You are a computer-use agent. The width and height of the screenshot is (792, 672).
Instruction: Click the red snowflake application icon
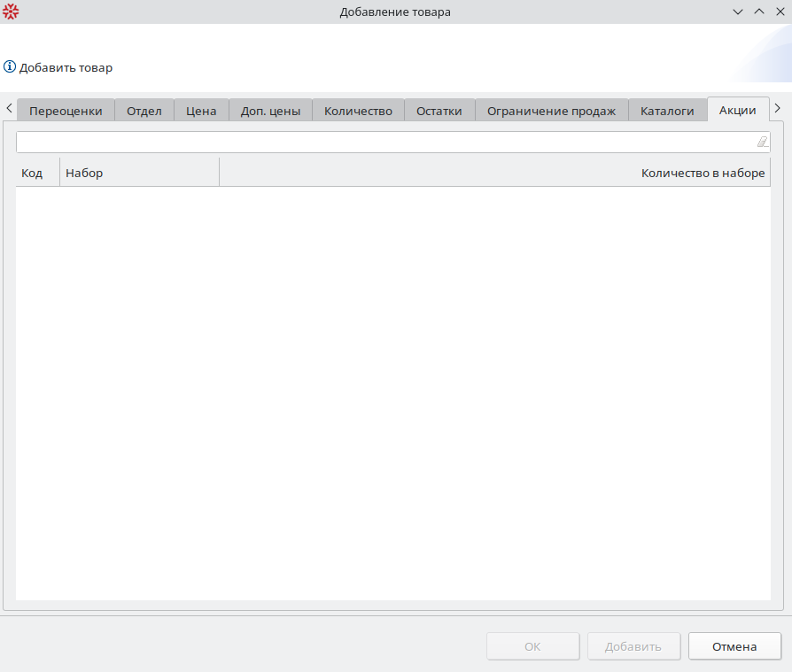[11, 12]
